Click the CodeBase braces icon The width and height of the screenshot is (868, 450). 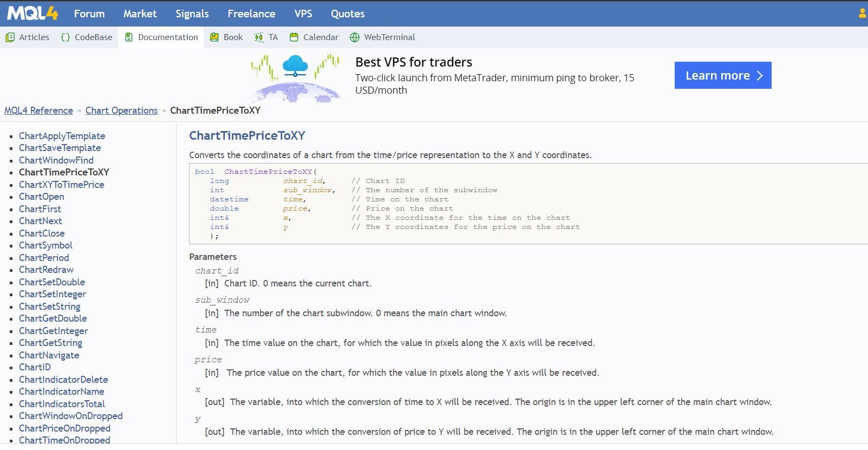[x=66, y=37]
